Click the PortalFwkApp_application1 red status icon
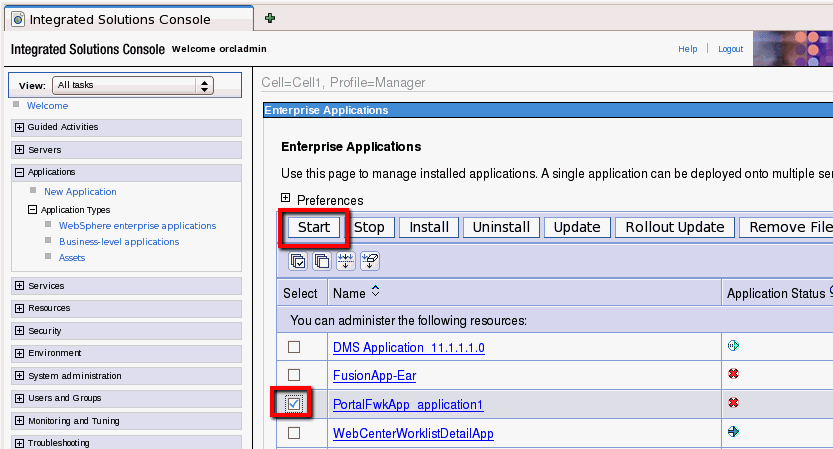 click(733, 403)
